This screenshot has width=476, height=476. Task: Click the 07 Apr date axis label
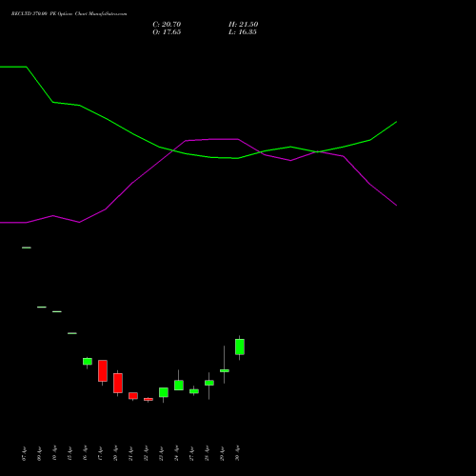pos(24,454)
